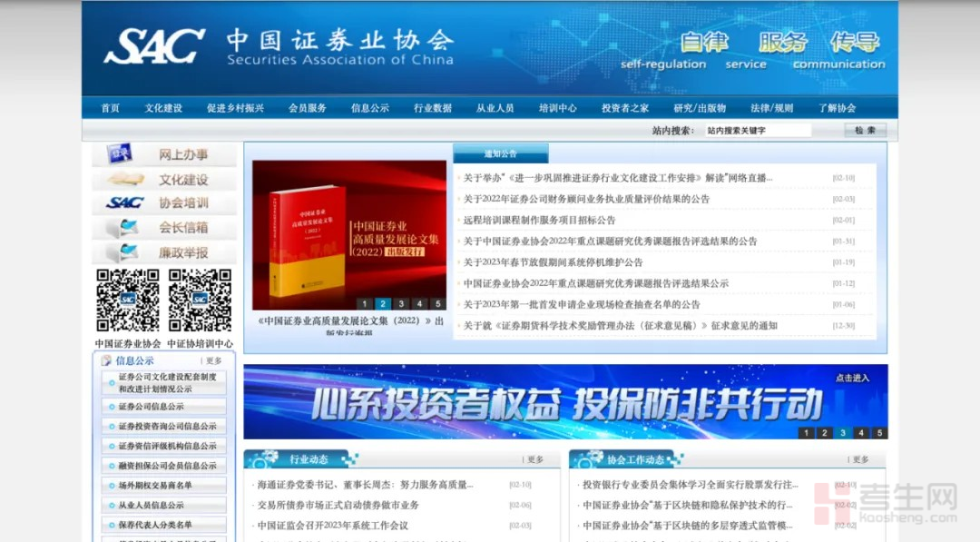Image resolution: width=980 pixels, height=542 pixels.
Task: Show slide 1 of investor banner
Action: click(x=806, y=433)
